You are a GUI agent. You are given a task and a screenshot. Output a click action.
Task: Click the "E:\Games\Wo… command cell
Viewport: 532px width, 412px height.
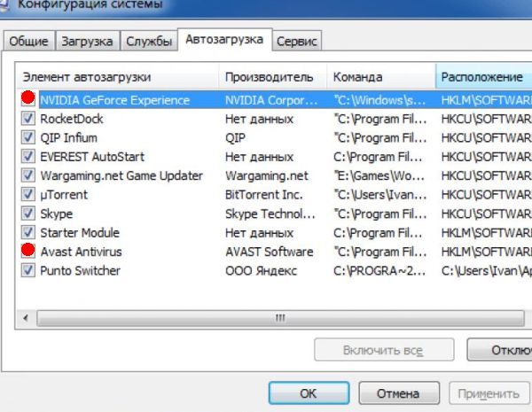[x=379, y=175]
